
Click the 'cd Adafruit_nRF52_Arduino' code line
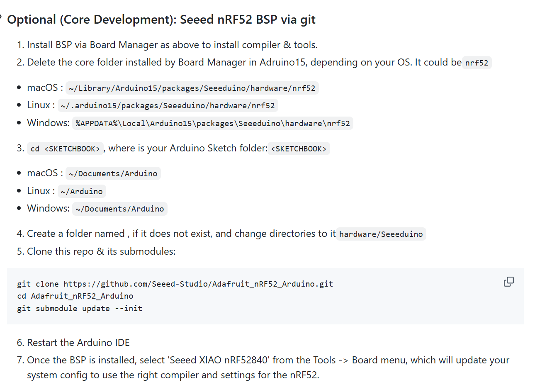click(x=75, y=296)
